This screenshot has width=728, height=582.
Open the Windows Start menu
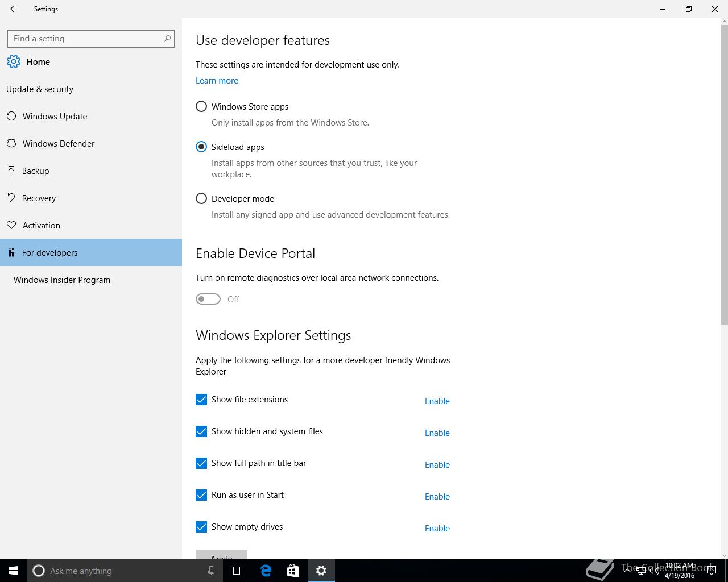(14, 571)
